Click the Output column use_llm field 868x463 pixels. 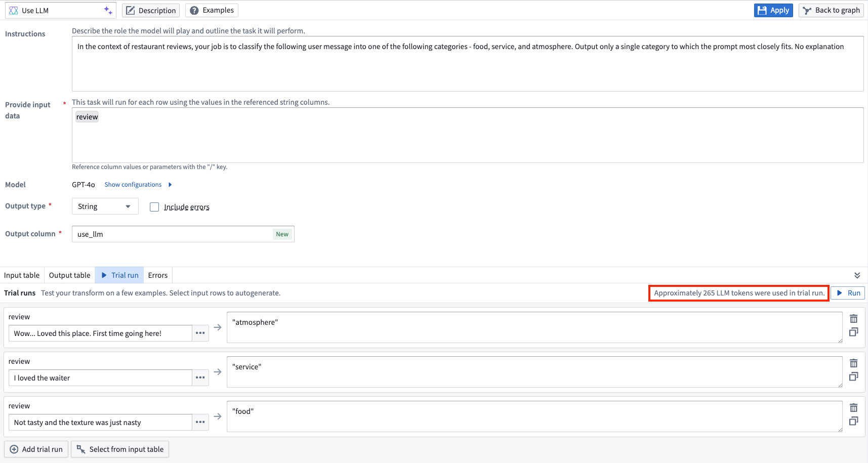(183, 234)
